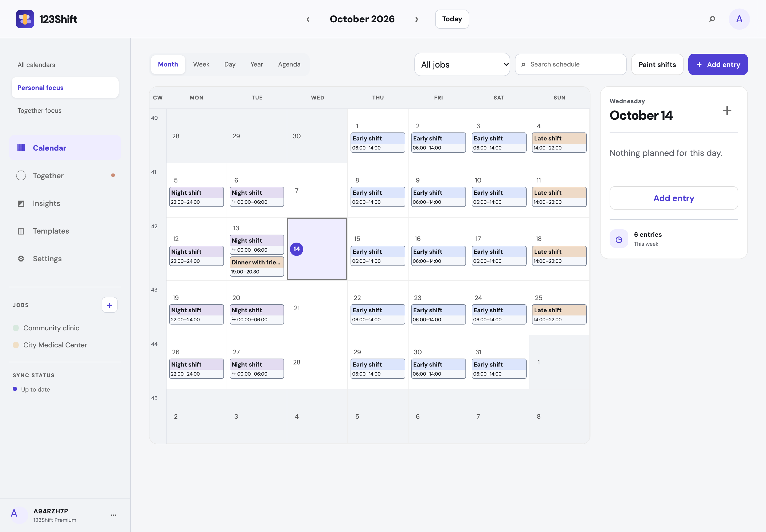Click plus icon beside October 14 heading
This screenshot has width=766, height=532.
(x=727, y=111)
